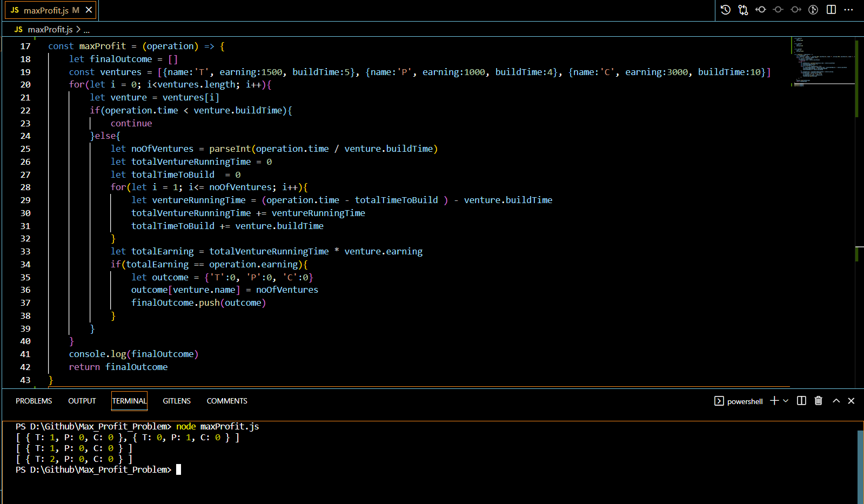This screenshot has height=504, width=864.
Task: Open previous revision arrow-circle icon
Action: [x=761, y=10]
